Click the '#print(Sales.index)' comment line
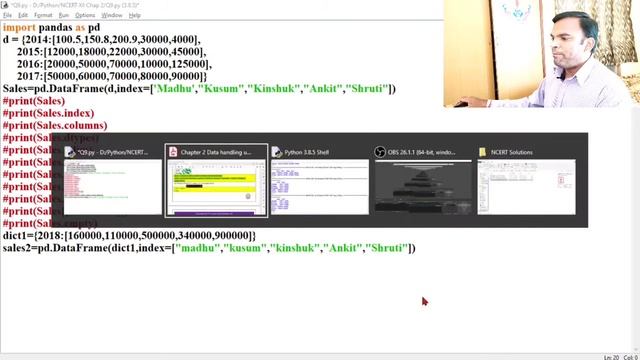This screenshot has height=360, width=640. coord(49,113)
